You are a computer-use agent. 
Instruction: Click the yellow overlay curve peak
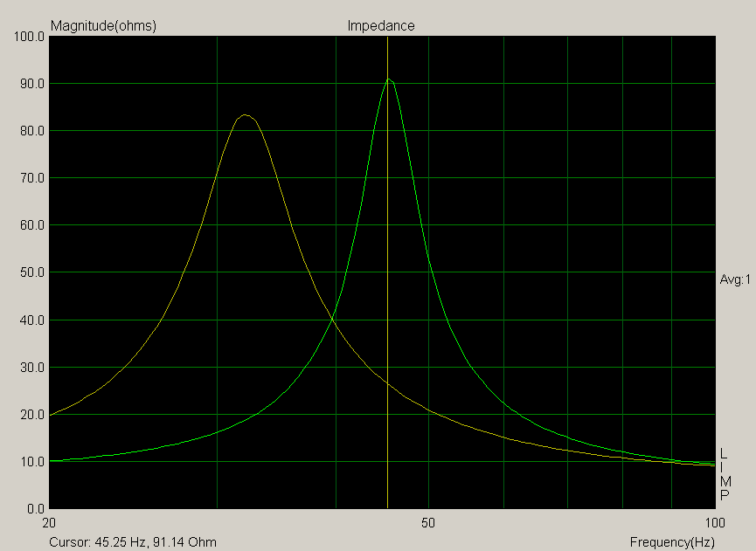(245, 115)
